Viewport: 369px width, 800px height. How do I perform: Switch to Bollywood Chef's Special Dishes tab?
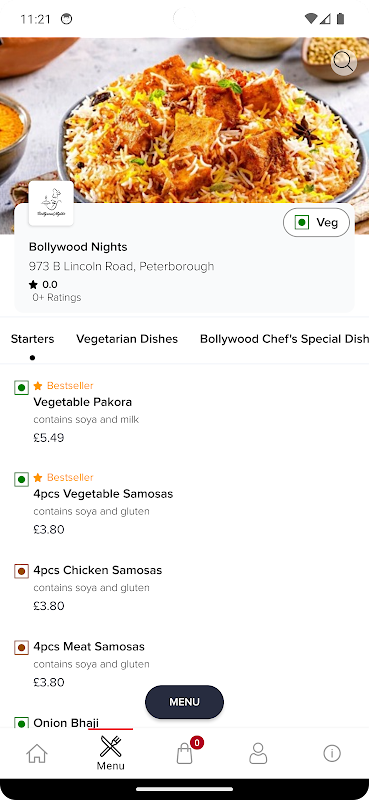tap(284, 339)
